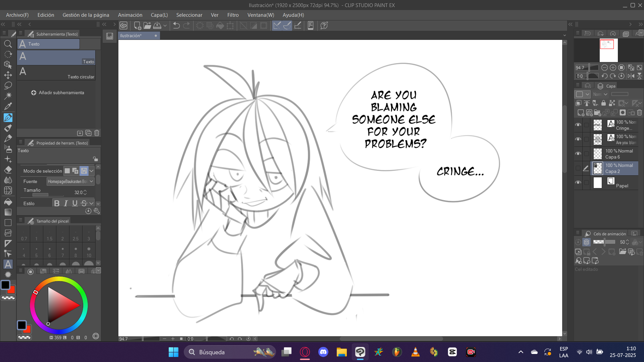Open the Modo de selección dropdown arrow

point(91,171)
